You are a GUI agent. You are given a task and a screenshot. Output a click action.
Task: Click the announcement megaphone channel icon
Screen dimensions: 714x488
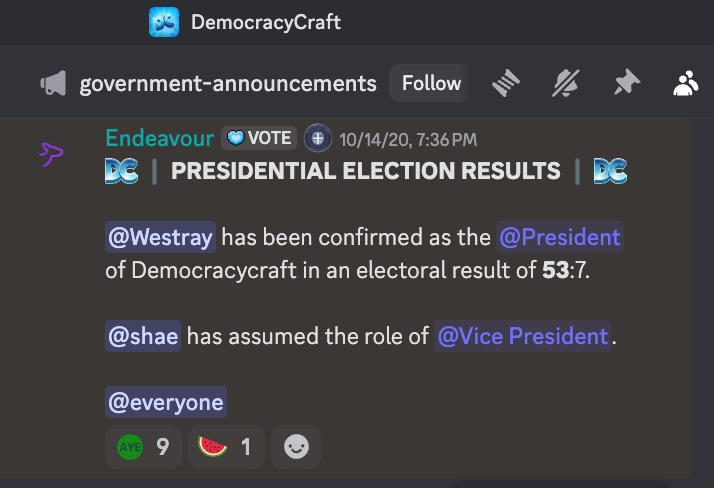[x=53, y=83]
